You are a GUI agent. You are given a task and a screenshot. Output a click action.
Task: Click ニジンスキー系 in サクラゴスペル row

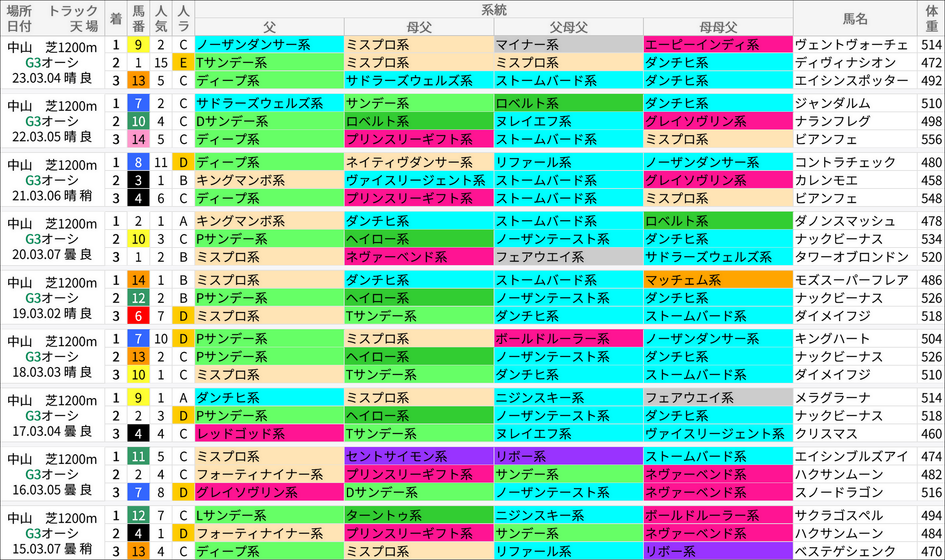click(x=568, y=516)
